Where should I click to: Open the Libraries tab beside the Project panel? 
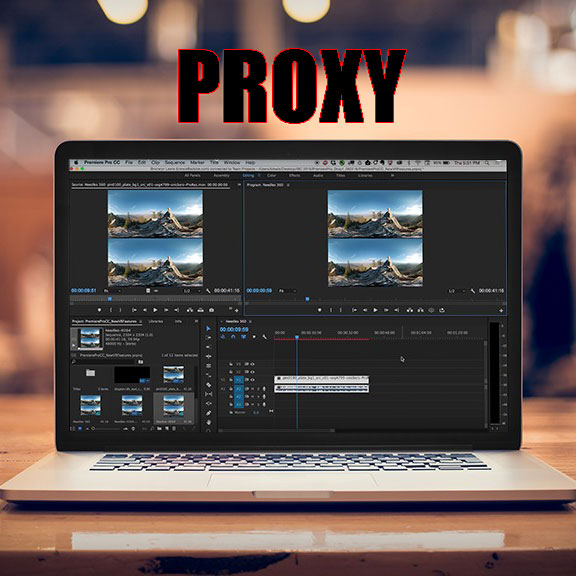coord(155,321)
